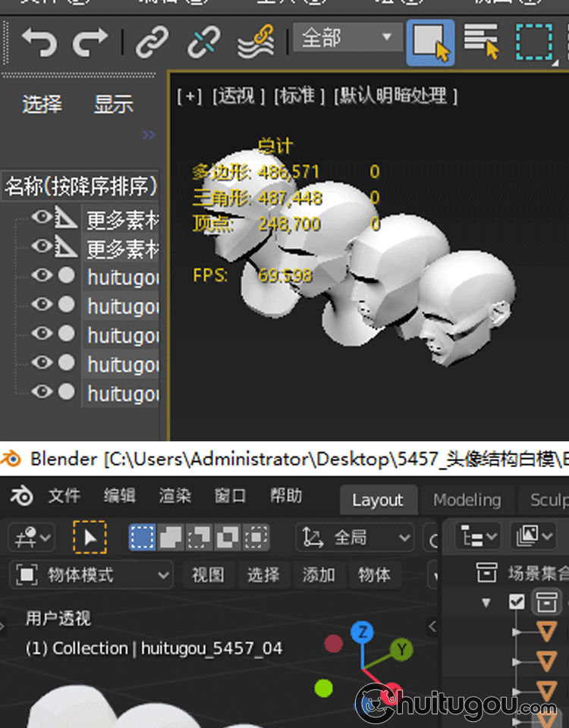569x728 pixels.
Task: Click the green Y axis gizmo ball
Action: click(402, 650)
